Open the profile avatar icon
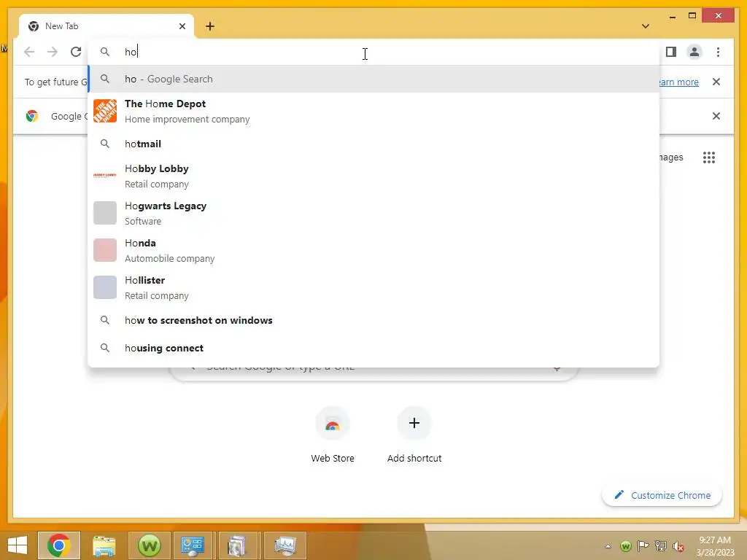747x560 pixels. click(694, 52)
